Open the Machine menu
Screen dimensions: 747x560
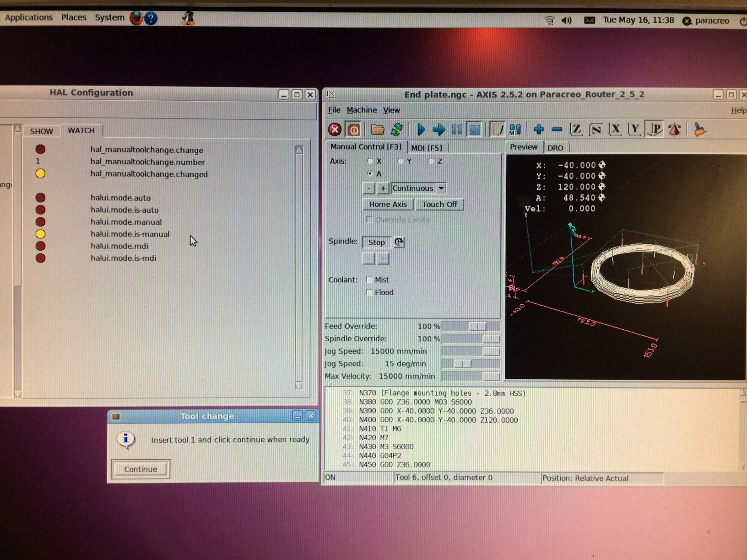(362, 110)
